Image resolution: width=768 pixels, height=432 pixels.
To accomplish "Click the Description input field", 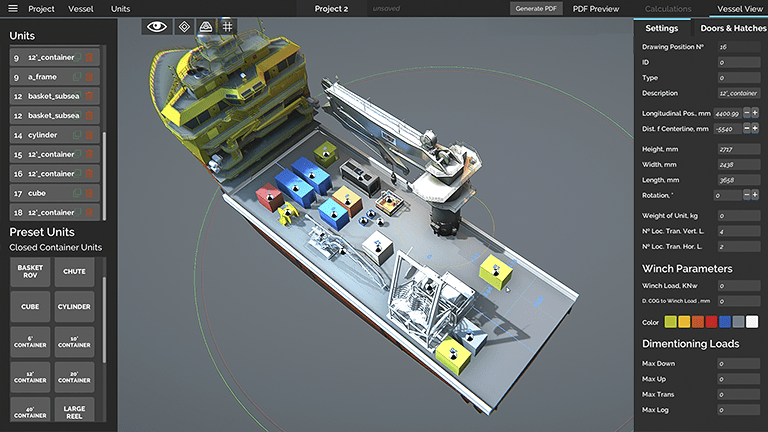I will point(739,93).
